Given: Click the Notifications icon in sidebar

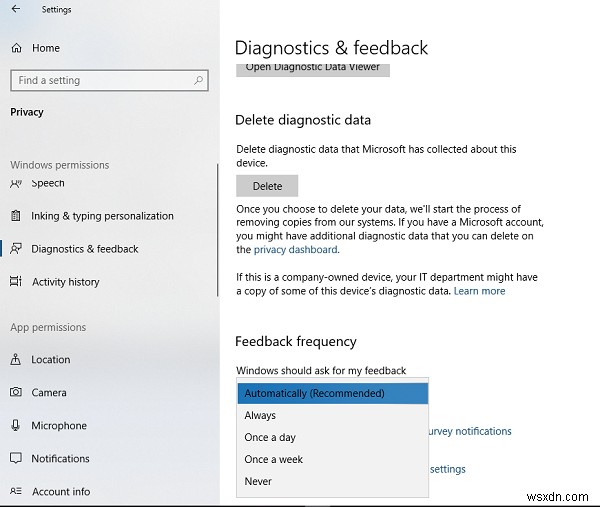Looking at the screenshot, I should pyautogui.click(x=16, y=459).
